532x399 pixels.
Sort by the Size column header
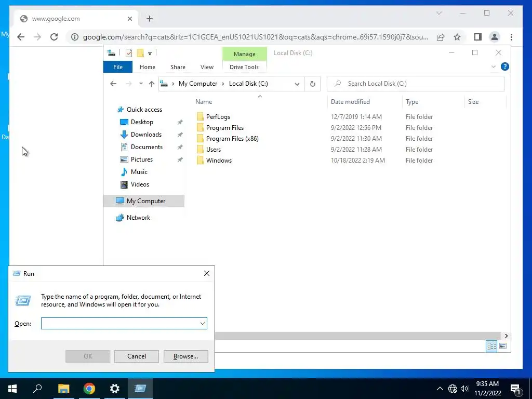coord(473,102)
